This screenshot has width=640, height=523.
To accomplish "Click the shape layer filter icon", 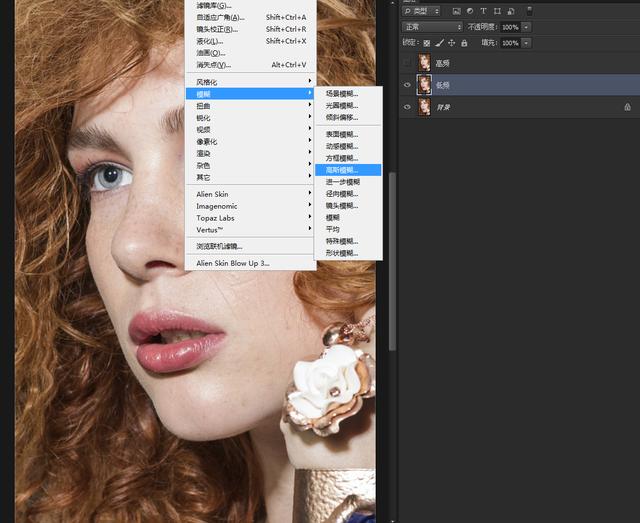I will (x=497, y=11).
